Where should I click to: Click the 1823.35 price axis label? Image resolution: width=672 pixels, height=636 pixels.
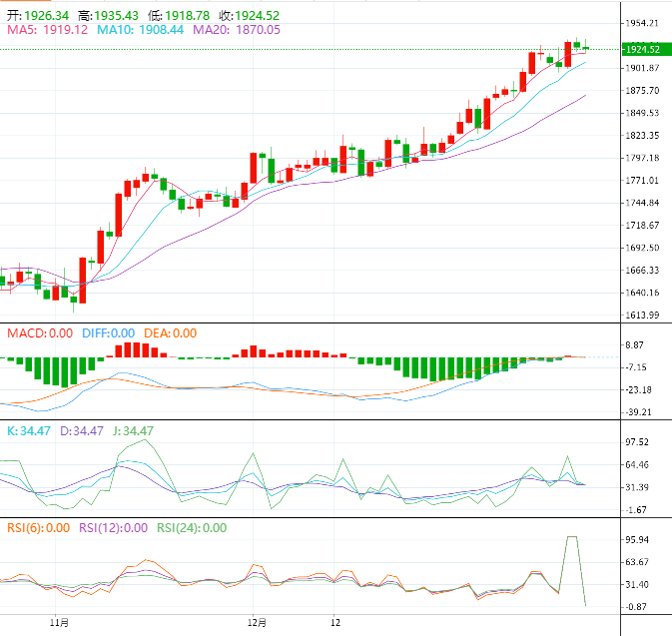(642, 136)
